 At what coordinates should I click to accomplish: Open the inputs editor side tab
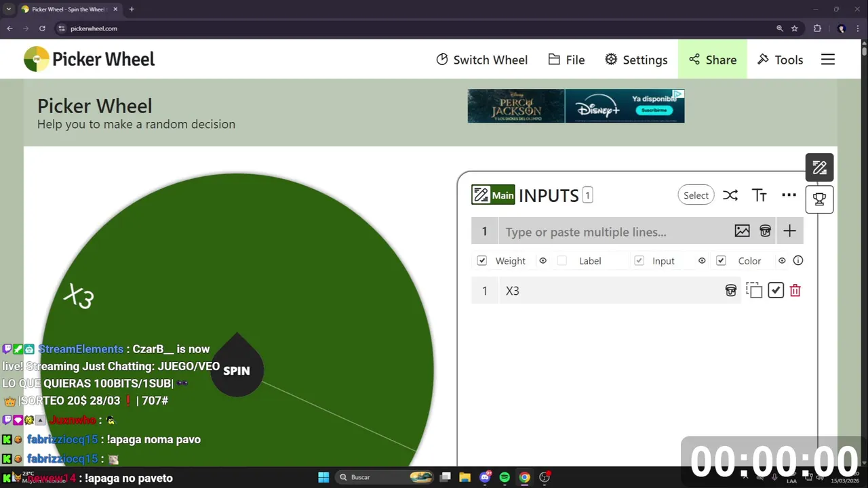[x=819, y=167]
